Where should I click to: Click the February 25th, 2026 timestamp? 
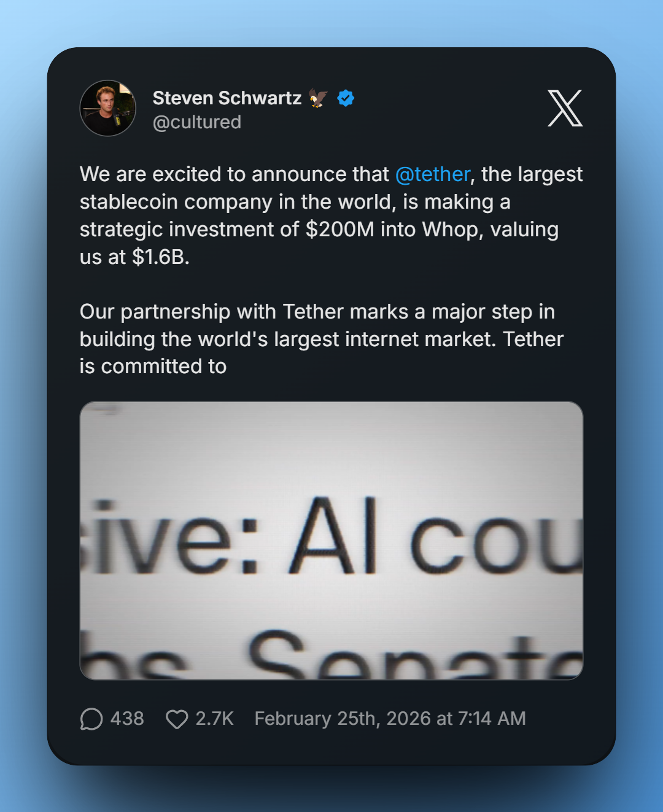tap(390, 719)
